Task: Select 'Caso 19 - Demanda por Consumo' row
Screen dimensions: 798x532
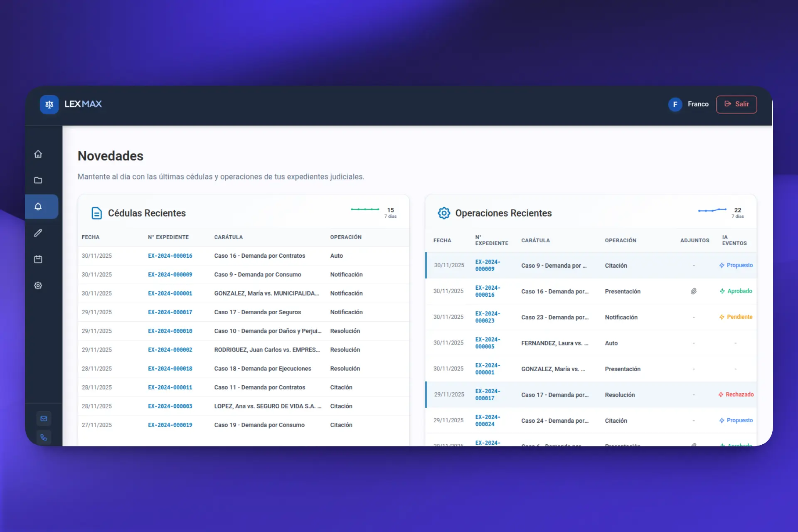Action: pos(244,425)
